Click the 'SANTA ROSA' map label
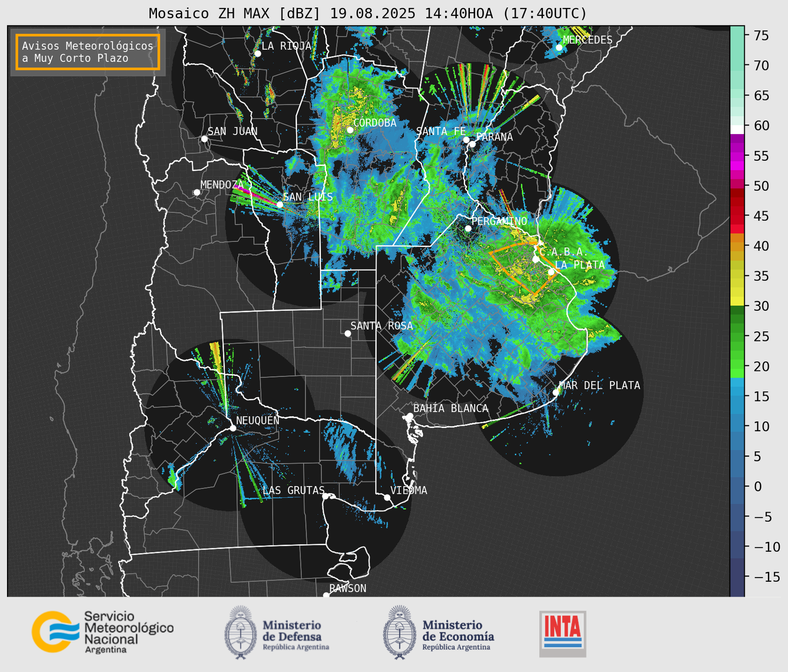Screen dimensions: 788x672 click(x=382, y=326)
